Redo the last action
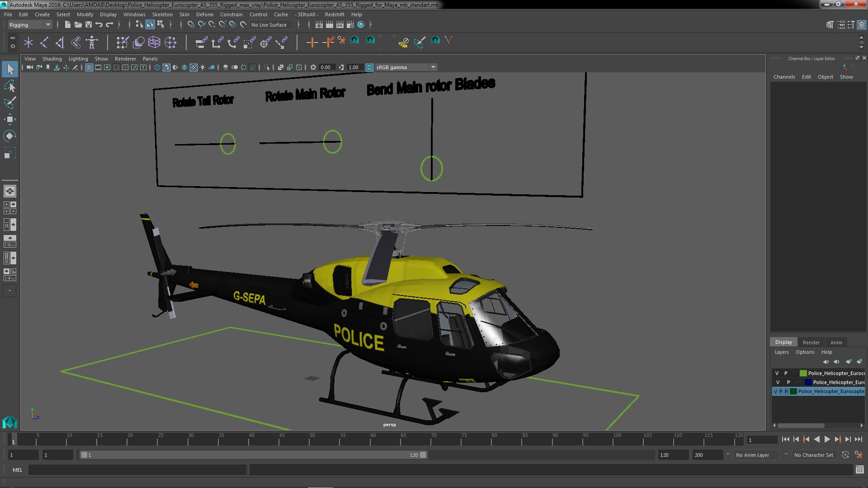This screenshot has height=488, width=868. pos(109,25)
